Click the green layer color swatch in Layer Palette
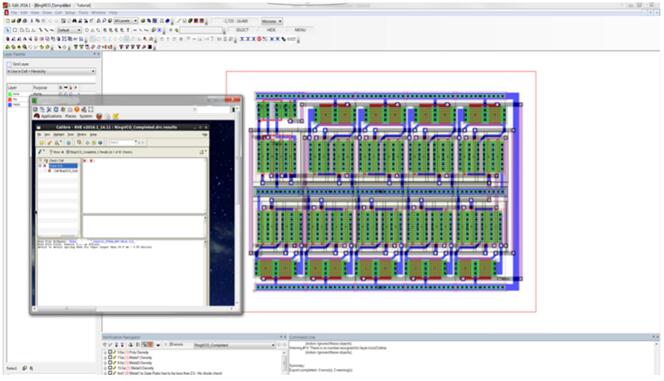This screenshot has height=381, width=664. (x=10, y=94)
